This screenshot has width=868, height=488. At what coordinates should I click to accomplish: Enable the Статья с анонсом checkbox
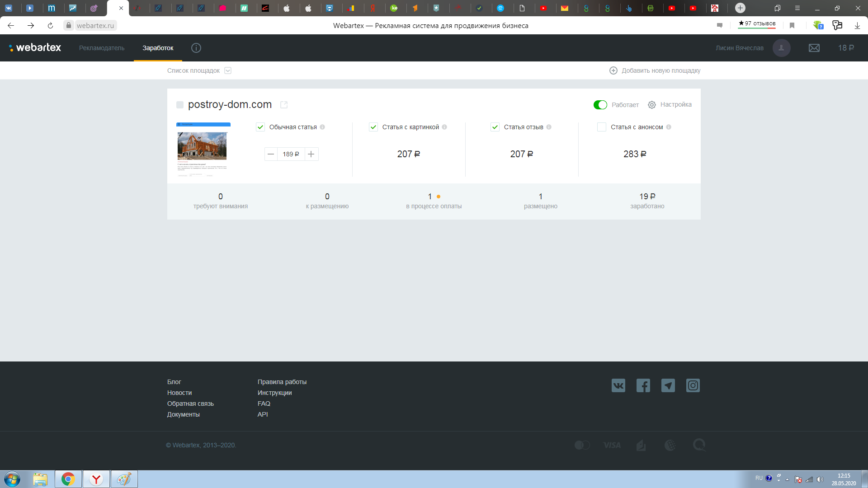601,127
